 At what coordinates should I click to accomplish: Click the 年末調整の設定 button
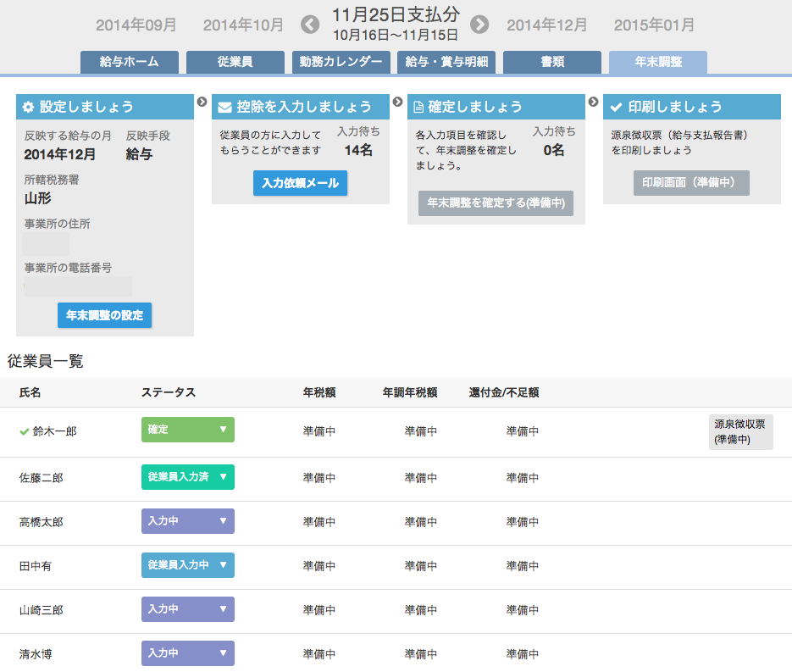(104, 315)
